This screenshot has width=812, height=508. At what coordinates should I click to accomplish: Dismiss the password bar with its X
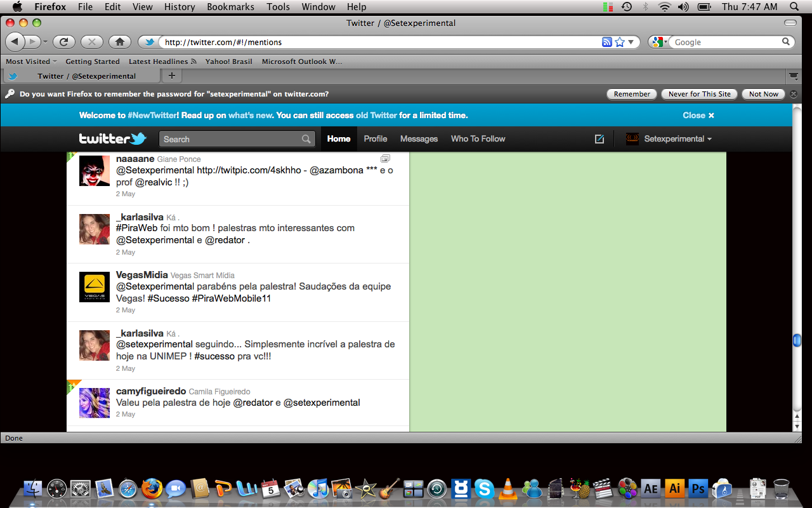(794, 94)
